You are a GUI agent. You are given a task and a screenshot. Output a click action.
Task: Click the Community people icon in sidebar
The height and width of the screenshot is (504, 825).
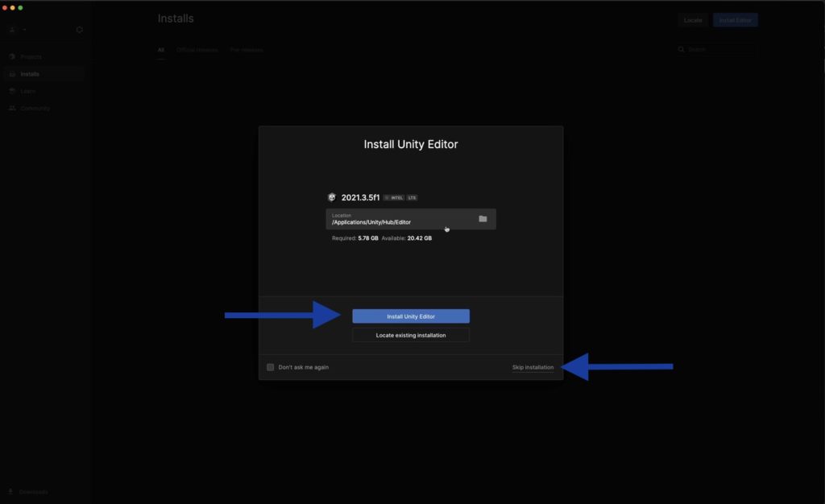point(12,108)
